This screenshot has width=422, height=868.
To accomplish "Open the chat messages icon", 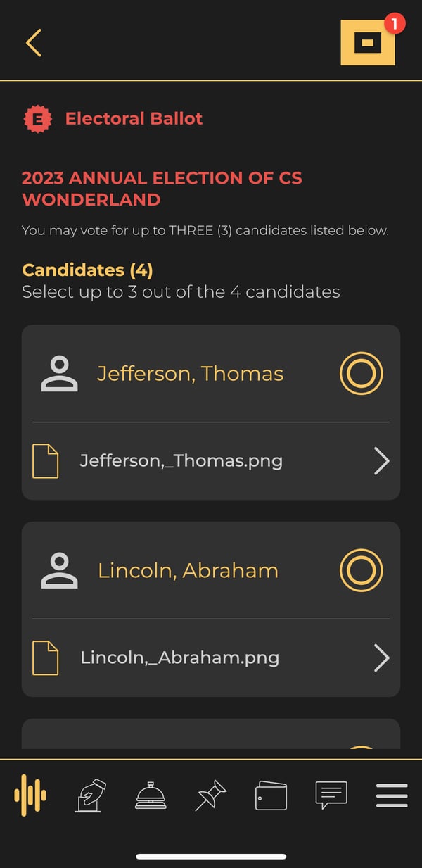I will [331, 796].
